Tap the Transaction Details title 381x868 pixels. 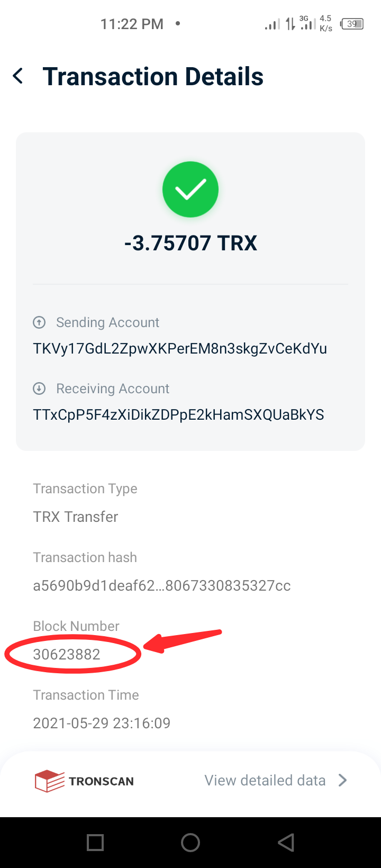pos(153,76)
